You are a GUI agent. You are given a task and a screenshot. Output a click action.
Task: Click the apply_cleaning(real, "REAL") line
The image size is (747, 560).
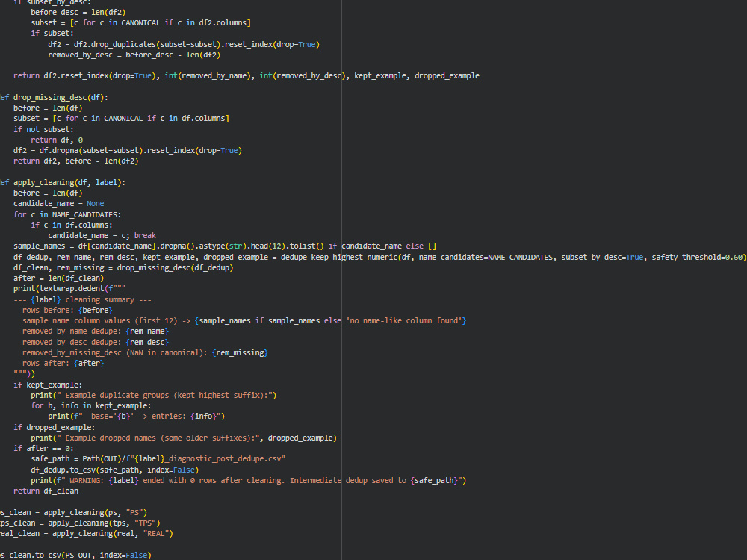pyautogui.click(x=87, y=534)
